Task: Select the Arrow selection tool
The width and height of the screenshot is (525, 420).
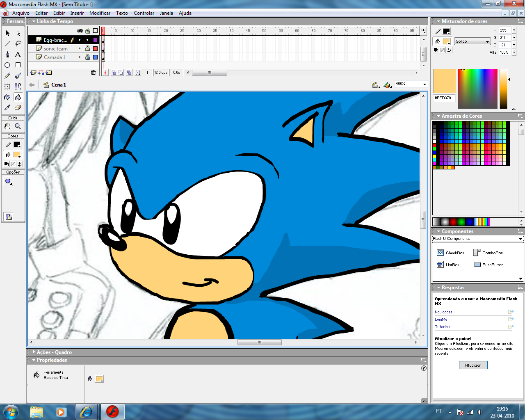Action: (7, 33)
